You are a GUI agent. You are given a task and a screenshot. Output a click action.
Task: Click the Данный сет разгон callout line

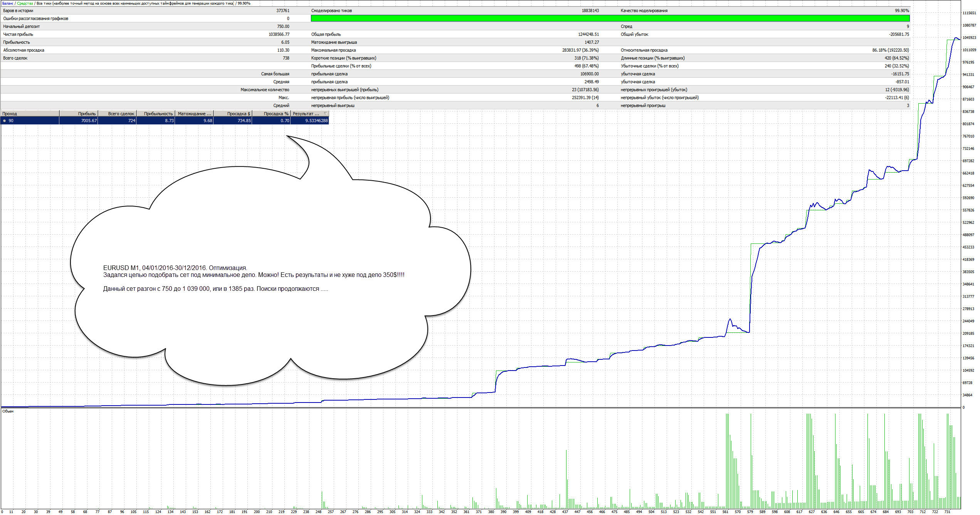click(216, 289)
